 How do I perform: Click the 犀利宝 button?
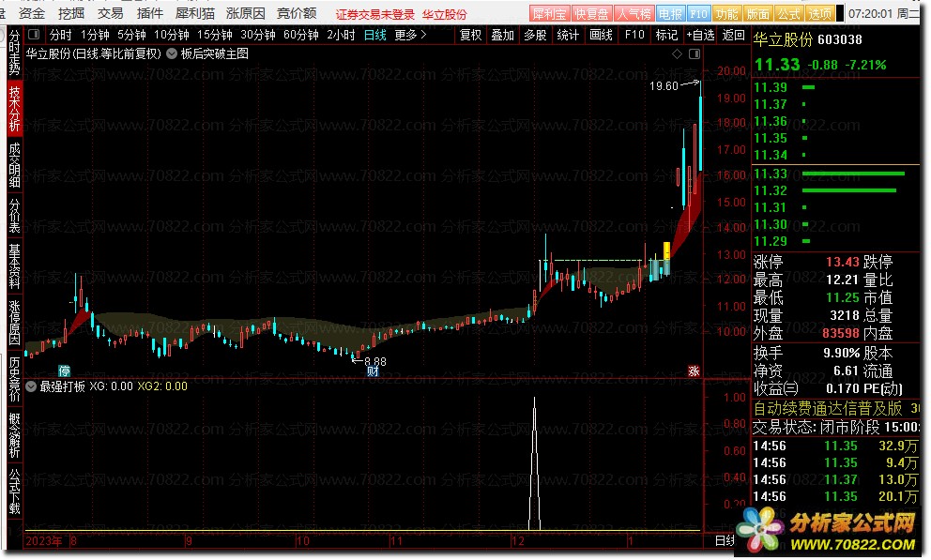549,14
